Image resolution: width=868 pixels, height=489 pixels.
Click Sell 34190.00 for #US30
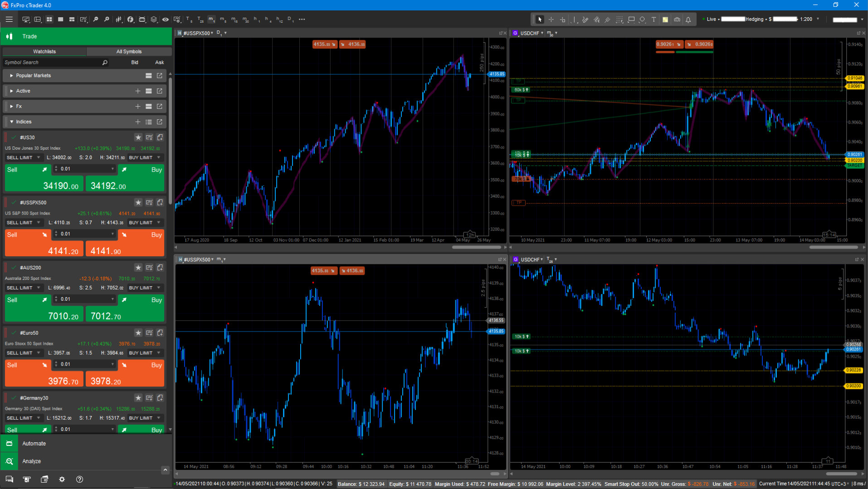coord(44,177)
